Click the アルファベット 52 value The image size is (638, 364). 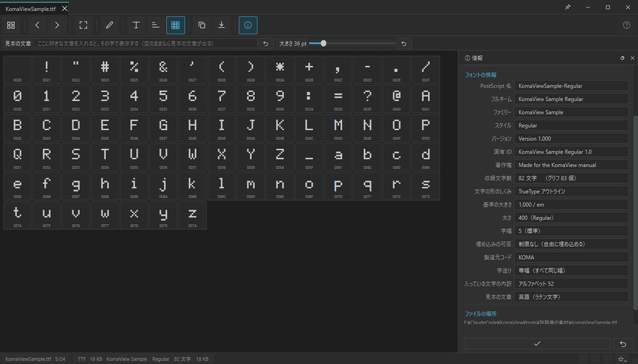click(x=571, y=284)
